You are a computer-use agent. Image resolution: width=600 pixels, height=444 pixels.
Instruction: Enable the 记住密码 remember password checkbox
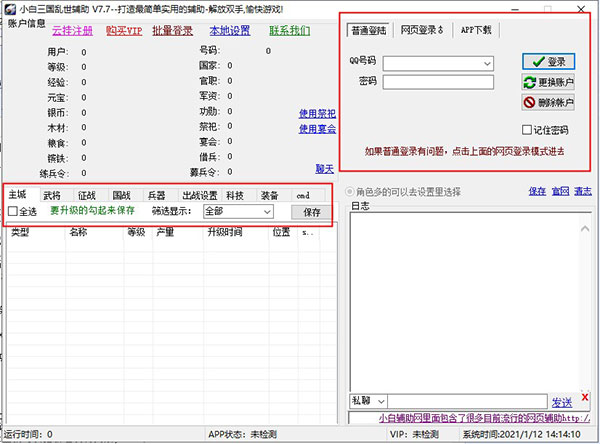click(x=527, y=130)
